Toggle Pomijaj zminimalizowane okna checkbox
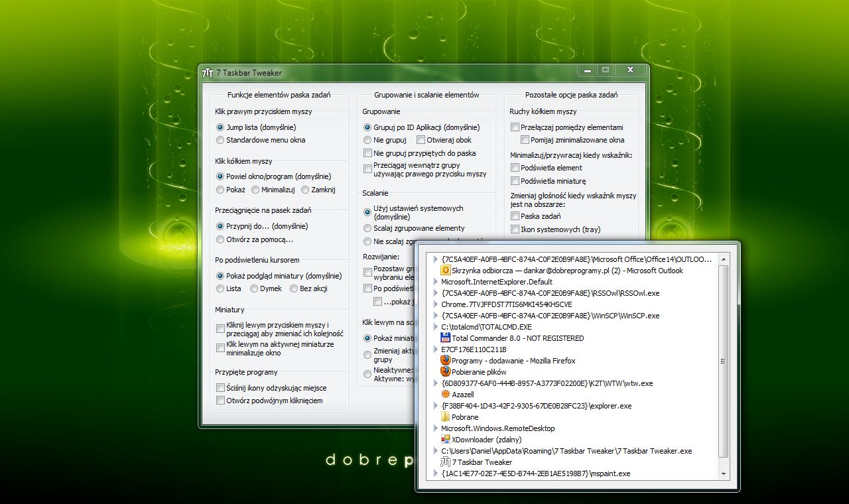The height and width of the screenshot is (504, 849). [525, 140]
